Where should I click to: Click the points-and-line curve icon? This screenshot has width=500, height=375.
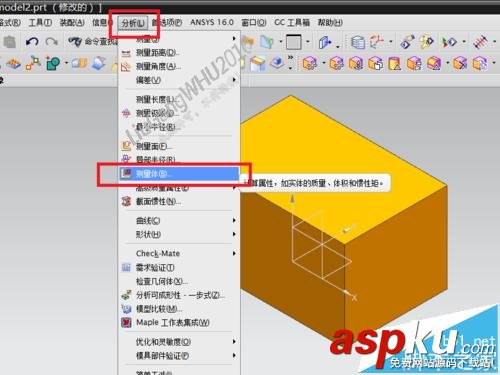33,63
